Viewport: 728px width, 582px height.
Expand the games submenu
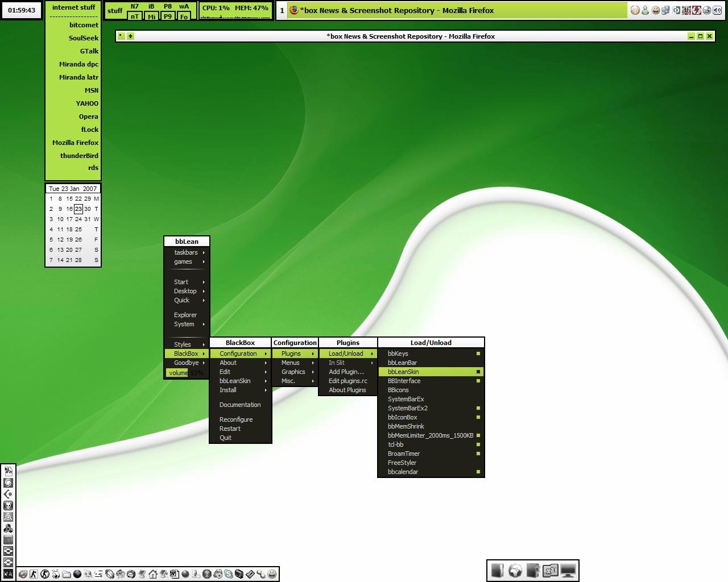tap(187, 261)
